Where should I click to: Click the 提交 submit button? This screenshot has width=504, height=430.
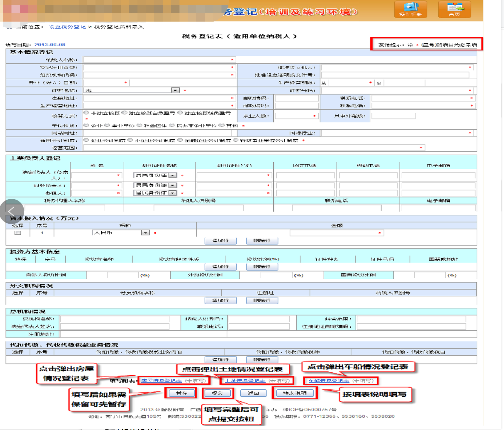click(x=218, y=393)
